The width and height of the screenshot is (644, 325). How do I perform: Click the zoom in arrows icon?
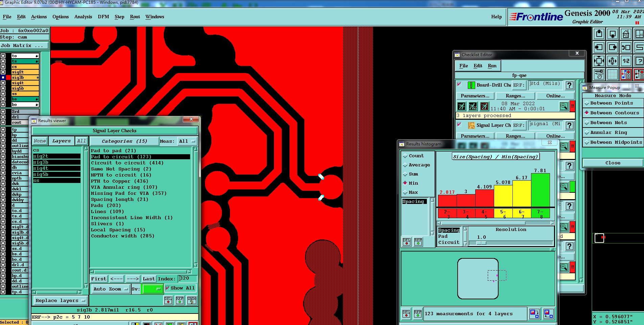pyautogui.click(x=599, y=61)
